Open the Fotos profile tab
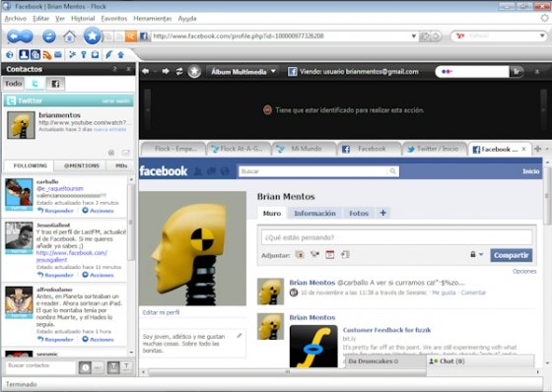Viewport: 552px width, 392px height. click(x=359, y=214)
